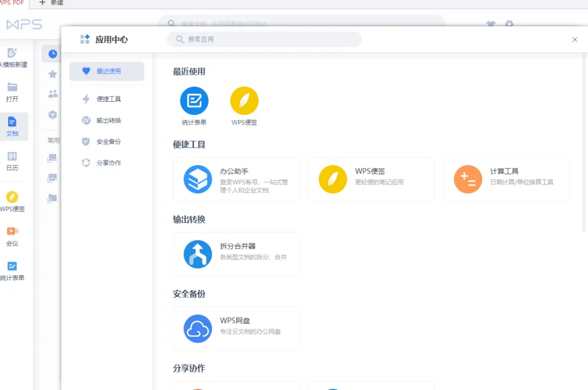
Task: Open 日历 calendar in WPS sidebar
Action: point(13,161)
